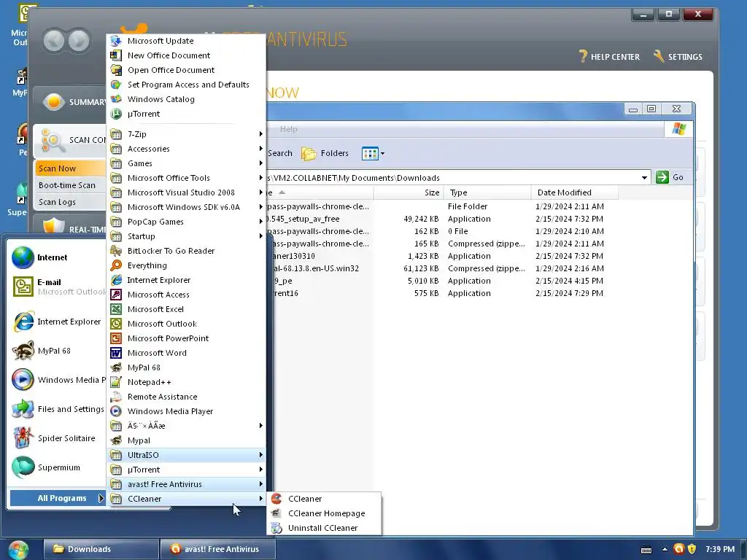
Task: Launch Microsoft Word
Action: pyautogui.click(x=186, y=353)
